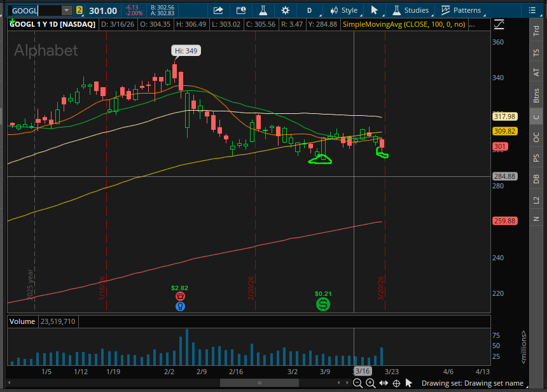The image size is (547, 392).
Task: Click the Hi: 349 price bubble
Action: [186, 51]
